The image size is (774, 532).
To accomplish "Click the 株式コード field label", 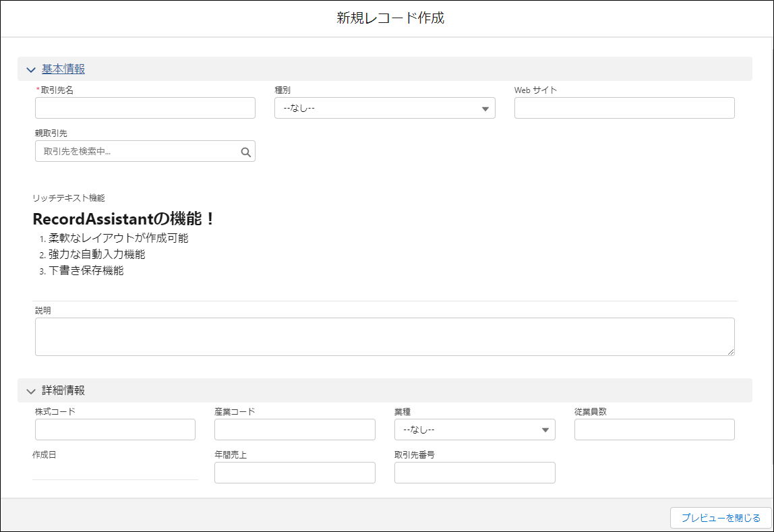I will click(x=55, y=411).
